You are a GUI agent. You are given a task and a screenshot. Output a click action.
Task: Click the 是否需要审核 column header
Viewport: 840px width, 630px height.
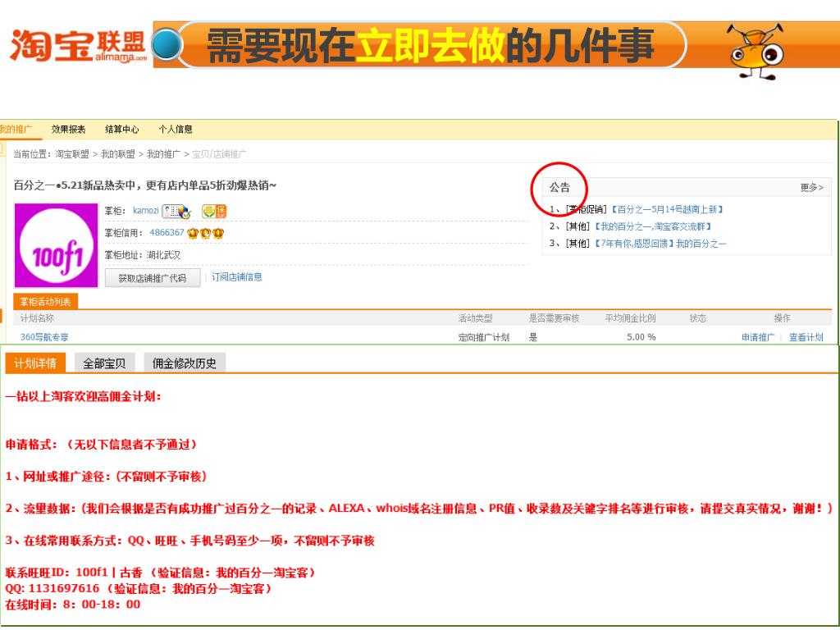554,318
